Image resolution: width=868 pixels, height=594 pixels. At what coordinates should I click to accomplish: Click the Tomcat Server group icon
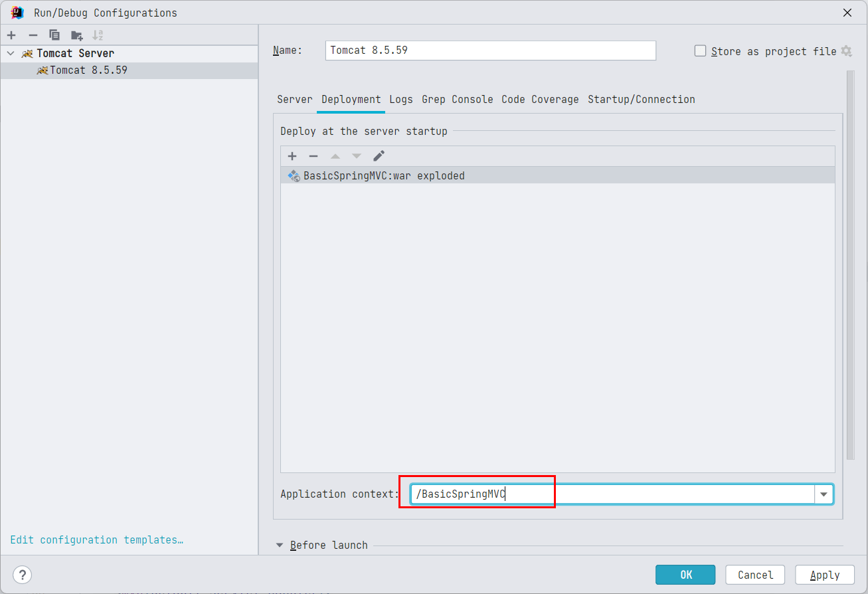[27, 53]
